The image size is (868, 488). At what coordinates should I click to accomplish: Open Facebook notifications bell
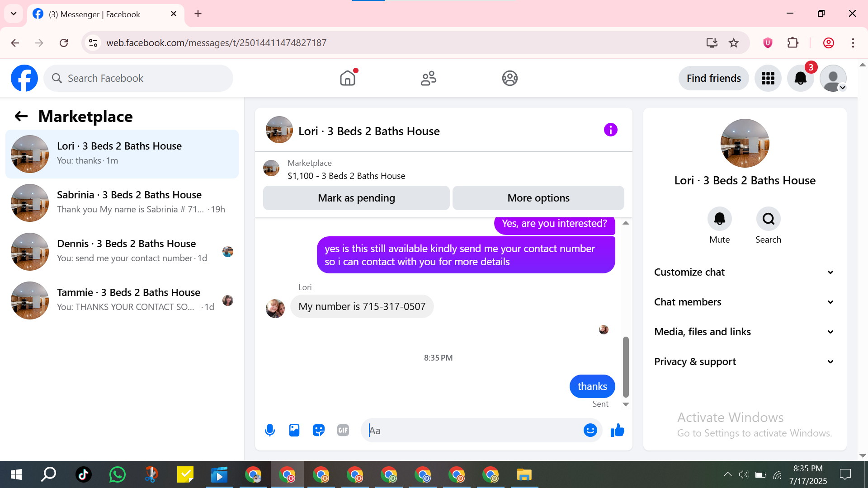(800, 78)
